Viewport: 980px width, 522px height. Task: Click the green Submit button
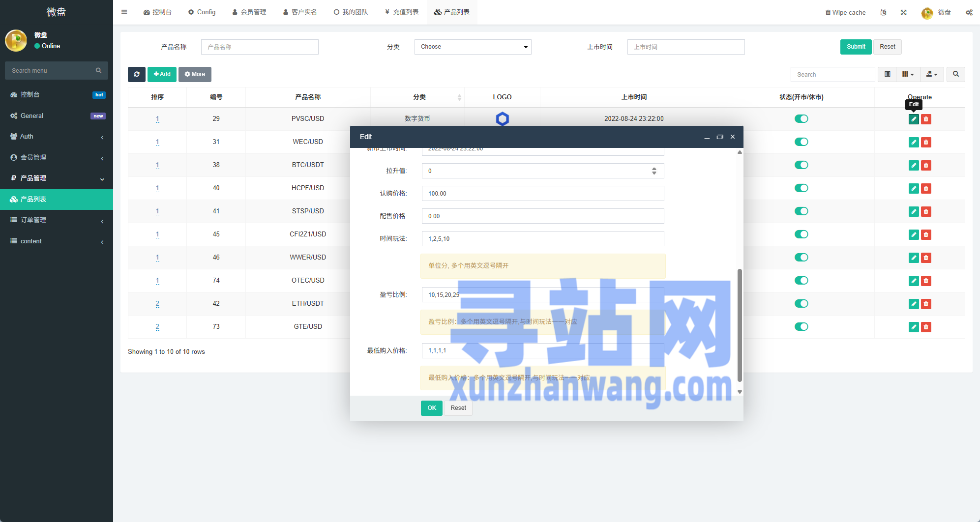[856, 47]
